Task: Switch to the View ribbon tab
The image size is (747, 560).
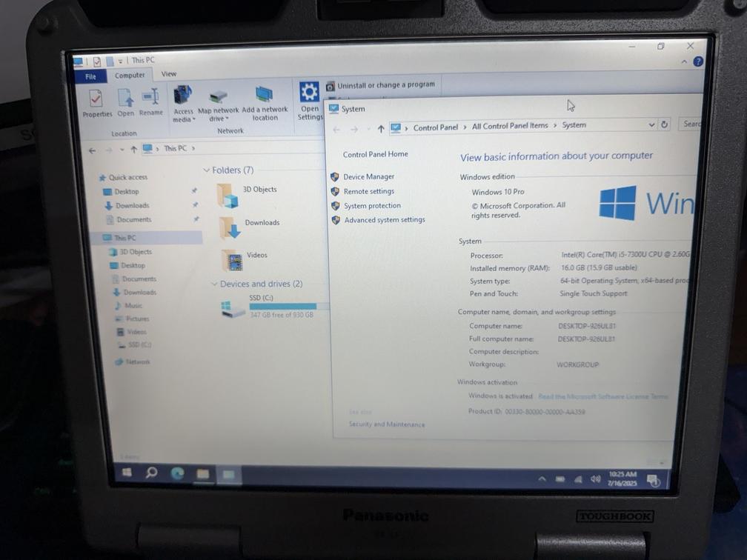Action: (x=169, y=74)
